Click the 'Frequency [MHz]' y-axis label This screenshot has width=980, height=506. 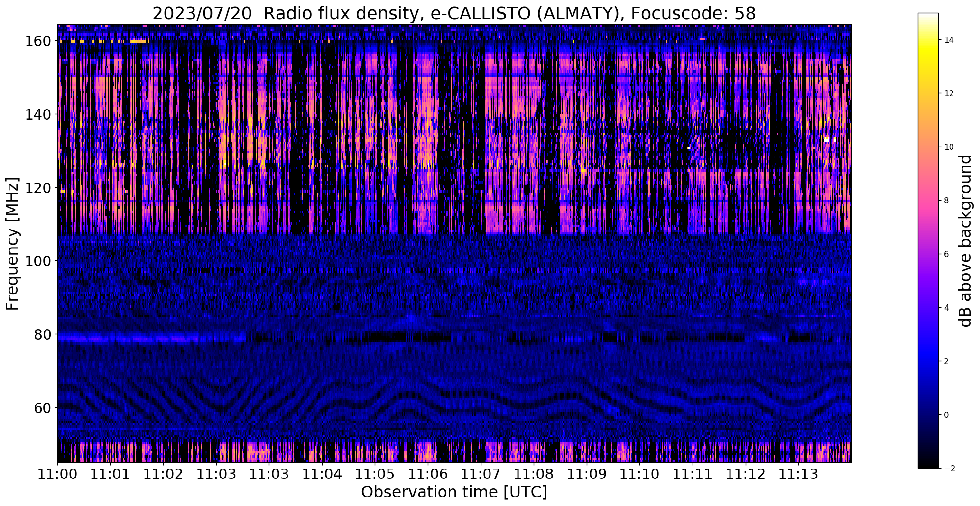[x=13, y=244]
